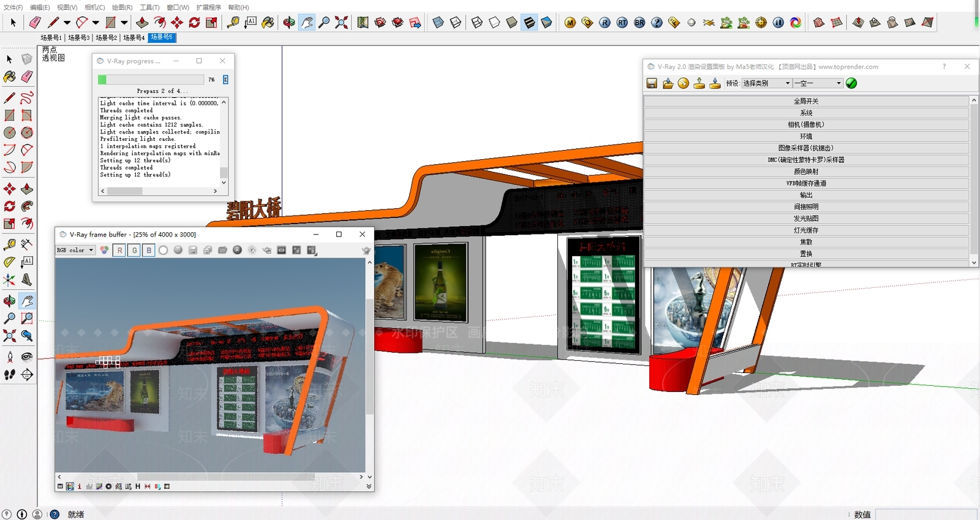Open the 相机(C) menu
980x520 pixels.
pos(95,7)
